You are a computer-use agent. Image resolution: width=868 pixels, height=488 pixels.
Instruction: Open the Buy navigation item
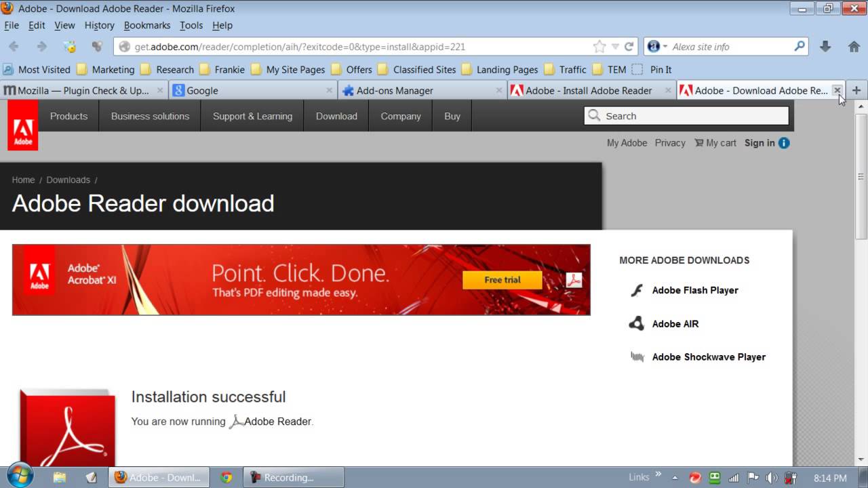[x=452, y=116]
